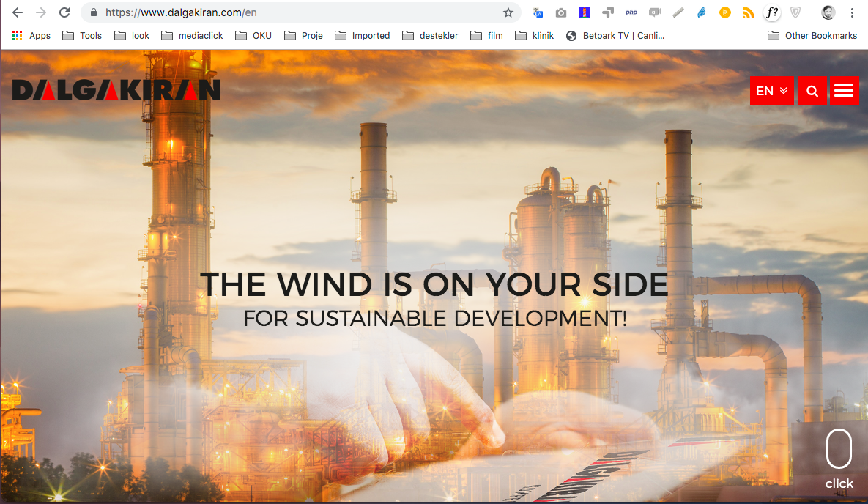Open the Google Translate extension
868x504 pixels.
(538, 12)
